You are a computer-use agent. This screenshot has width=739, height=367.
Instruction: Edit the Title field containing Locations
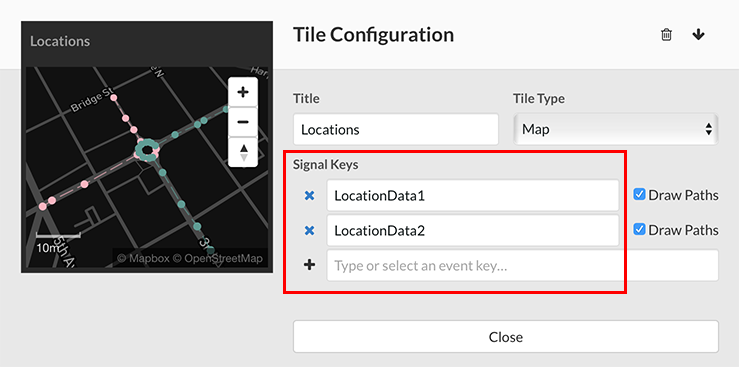[x=396, y=129]
